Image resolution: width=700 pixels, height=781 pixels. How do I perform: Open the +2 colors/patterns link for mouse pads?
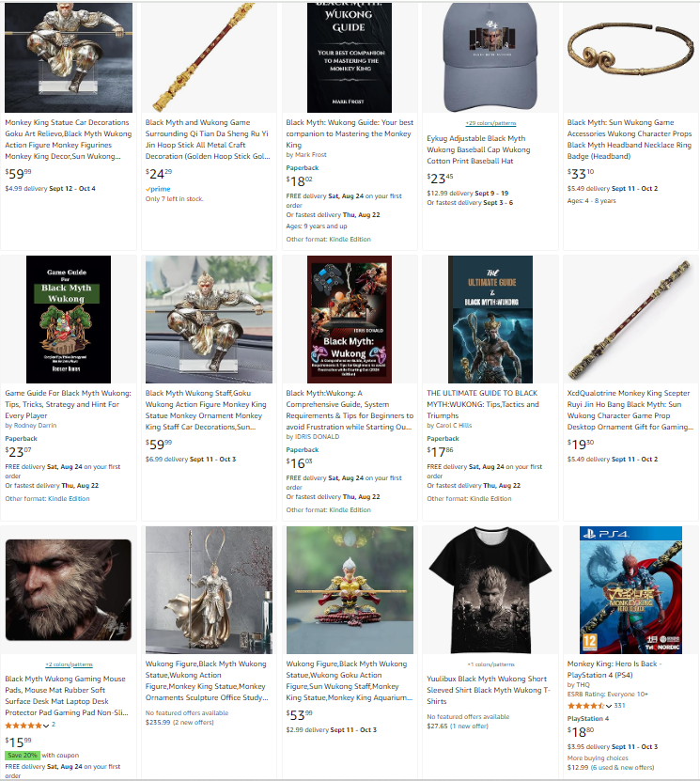69,664
